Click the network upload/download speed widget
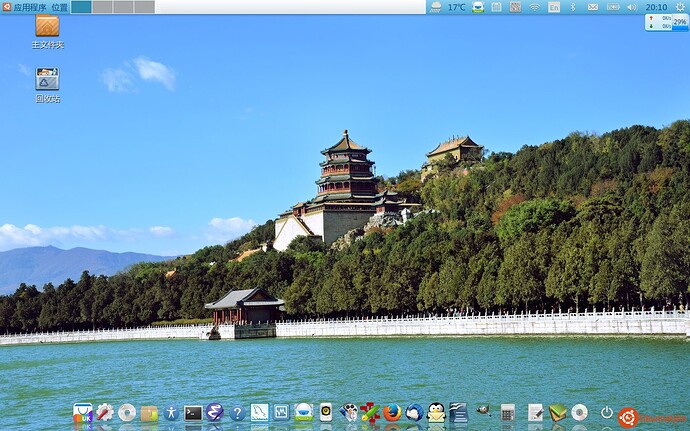This screenshot has height=431, width=690. pyautogui.click(x=659, y=22)
